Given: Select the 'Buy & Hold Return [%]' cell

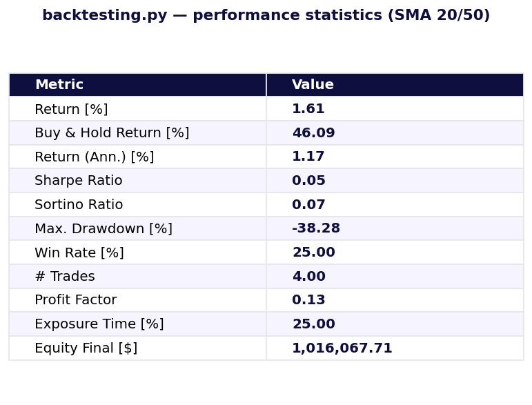Looking at the screenshot, I should (x=138, y=132).
